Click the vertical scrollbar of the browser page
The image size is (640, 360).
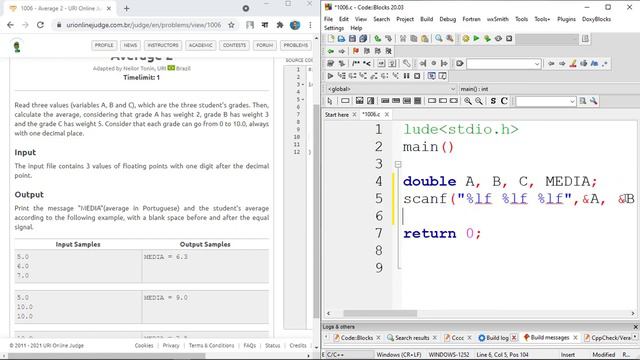(316, 211)
